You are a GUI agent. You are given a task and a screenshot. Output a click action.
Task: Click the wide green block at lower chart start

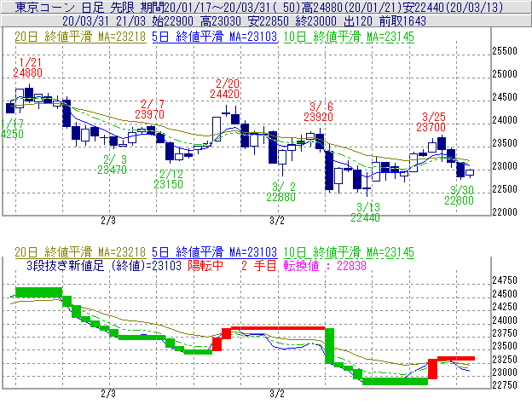coord(39,292)
